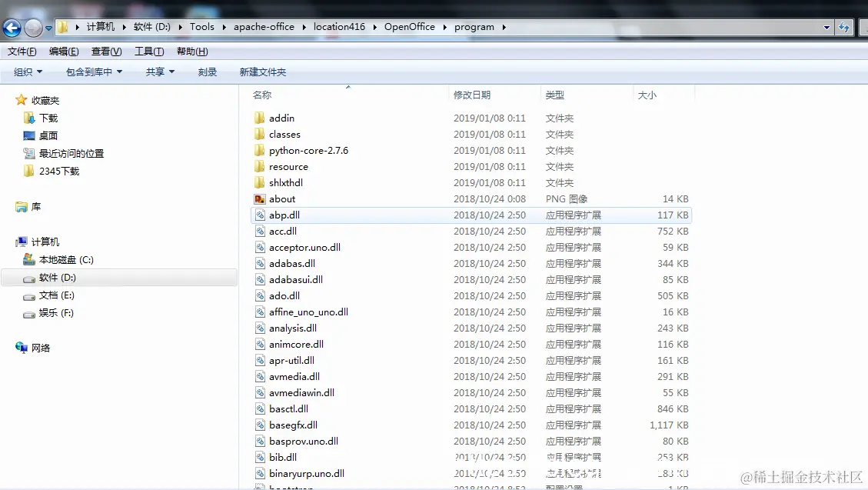
Task: Select 文档 (E:) drive
Action: coord(56,295)
